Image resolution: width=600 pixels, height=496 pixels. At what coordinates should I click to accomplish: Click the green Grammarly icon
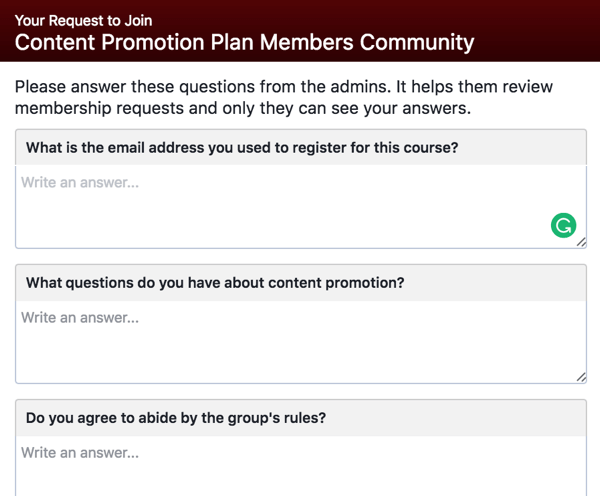(563, 225)
